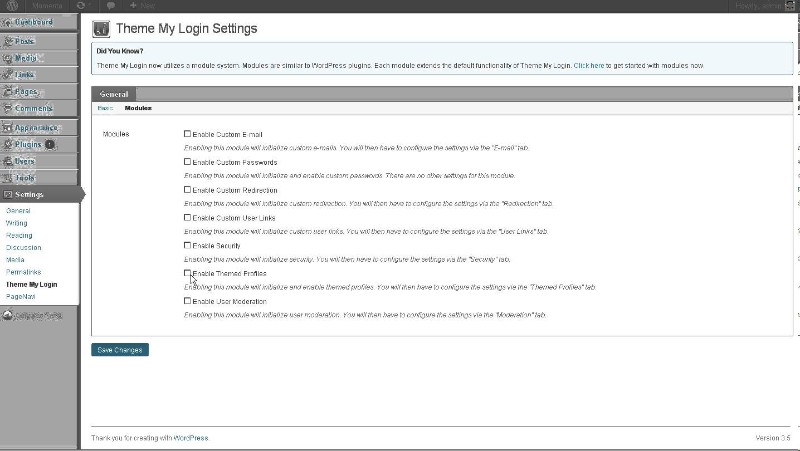Screen dimensions: 800x451
Task: Enable Custom Passwords module checkbox
Action: point(187,162)
